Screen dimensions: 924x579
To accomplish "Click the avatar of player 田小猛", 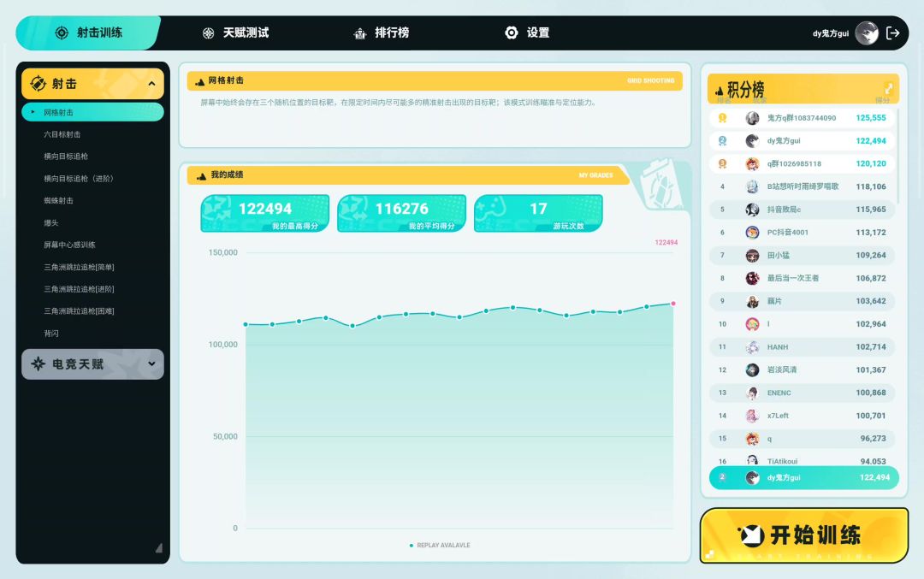I will pyautogui.click(x=752, y=255).
